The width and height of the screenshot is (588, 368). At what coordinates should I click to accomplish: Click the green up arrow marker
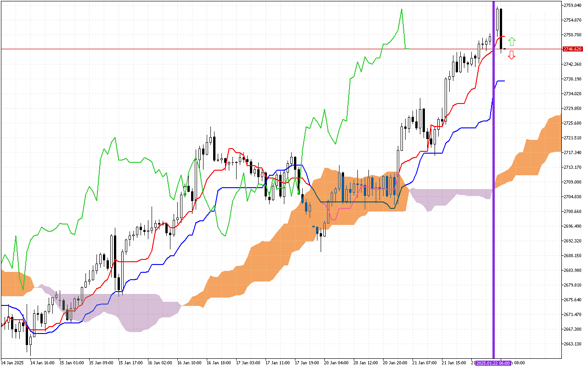(x=512, y=42)
